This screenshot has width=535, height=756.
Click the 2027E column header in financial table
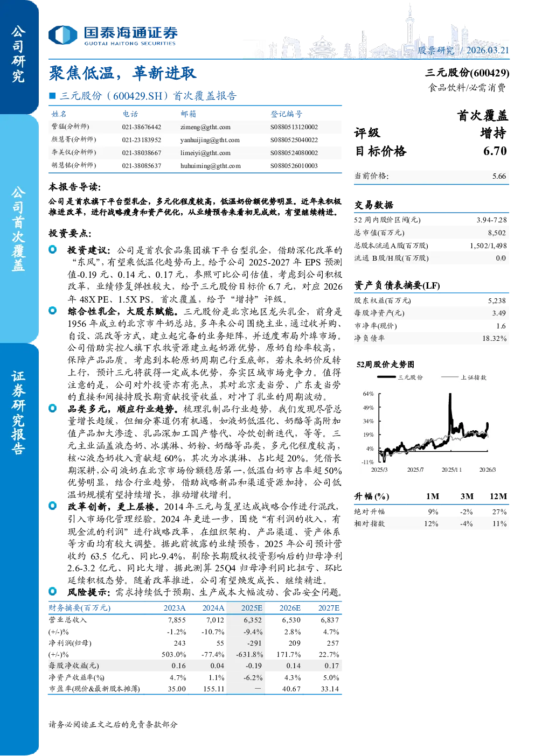click(329, 608)
